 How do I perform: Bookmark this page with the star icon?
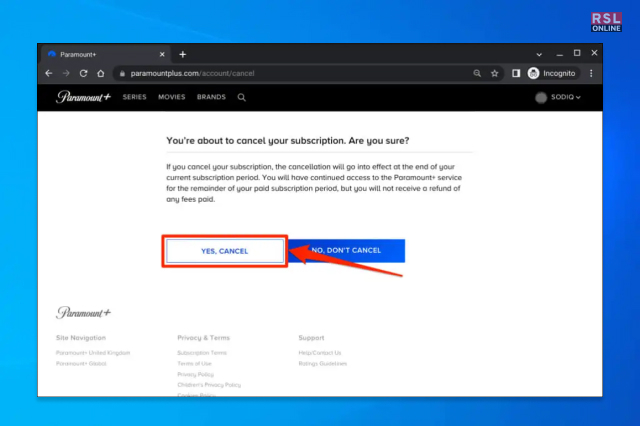[495, 73]
